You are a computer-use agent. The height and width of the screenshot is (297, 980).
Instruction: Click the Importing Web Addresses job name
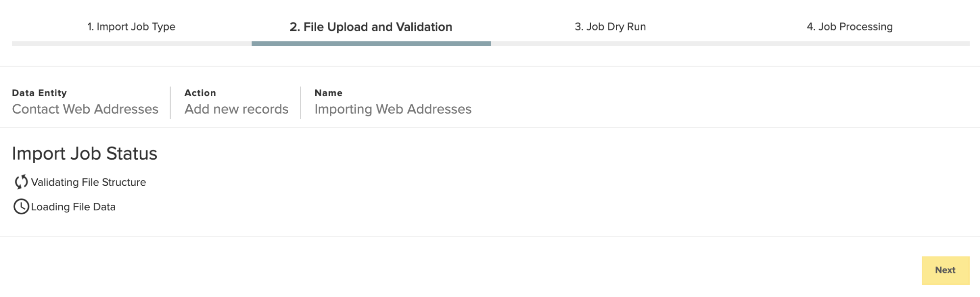tap(393, 109)
